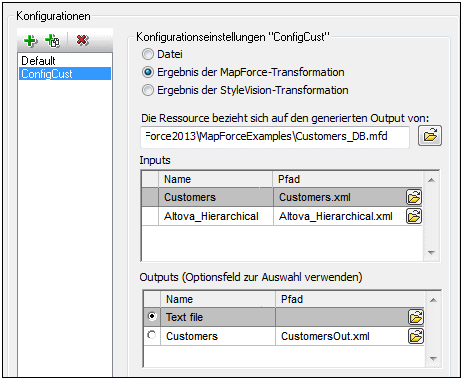
Task: Click the Outputs list scroll down arrow
Action: tap(433, 359)
